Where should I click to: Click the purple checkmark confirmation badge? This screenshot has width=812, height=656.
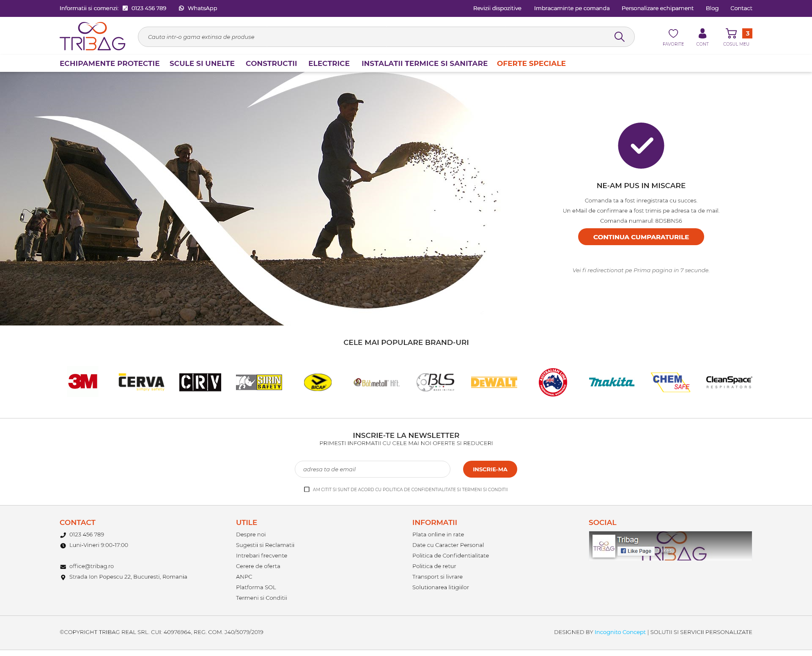coord(641,145)
